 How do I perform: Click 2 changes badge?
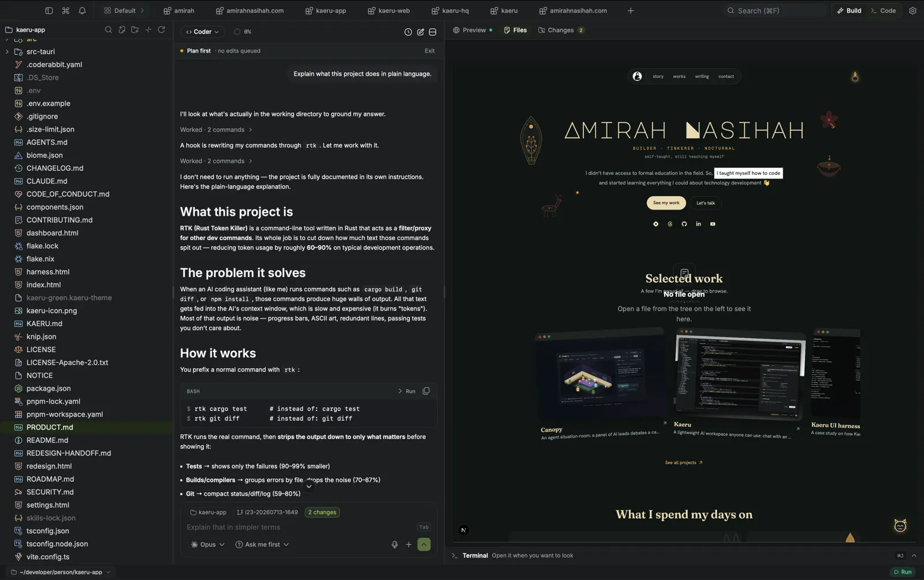coord(322,512)
